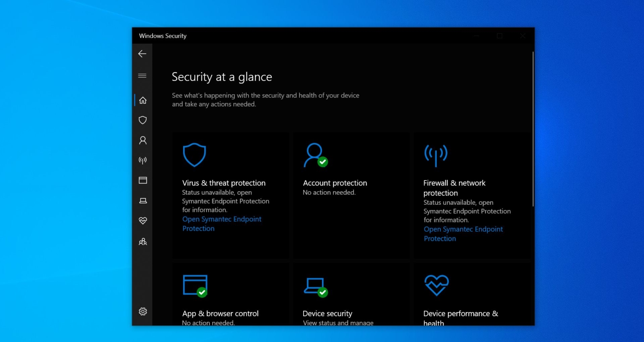
Task: Open App & browser control sidebar icon
Action: (143, 180)
